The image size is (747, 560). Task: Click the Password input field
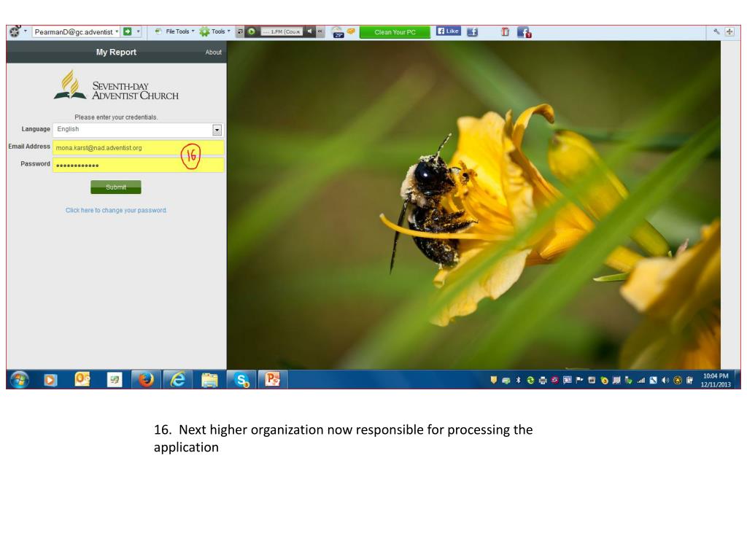(x=117, y=165)
